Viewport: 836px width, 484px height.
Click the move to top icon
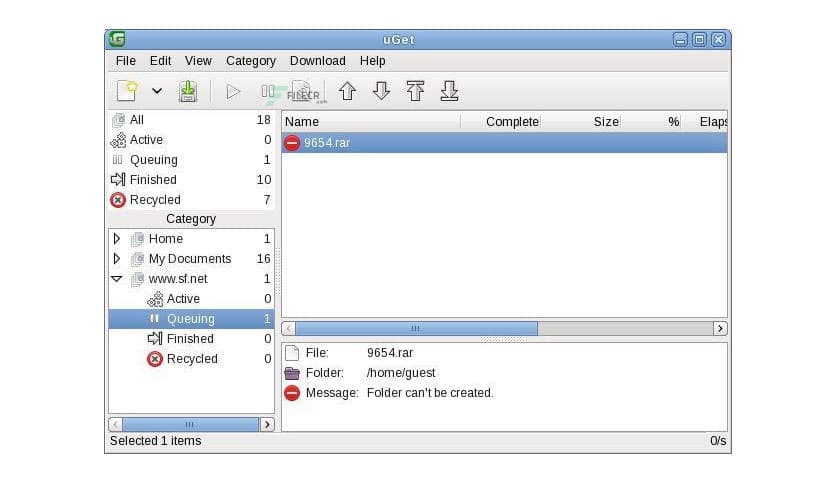pos(415,91)
